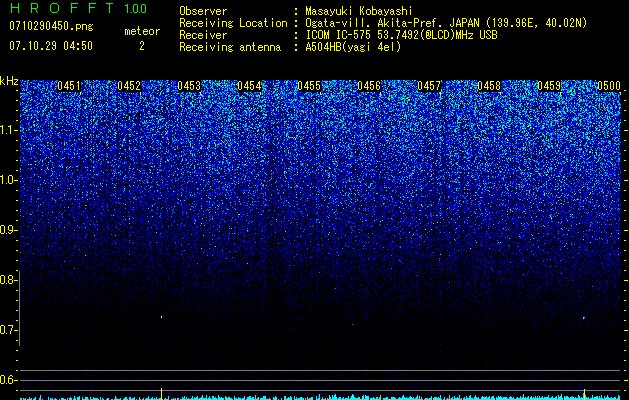Click receiver text ICOM IC-575 53.7492 MHz

coord(401,35)
